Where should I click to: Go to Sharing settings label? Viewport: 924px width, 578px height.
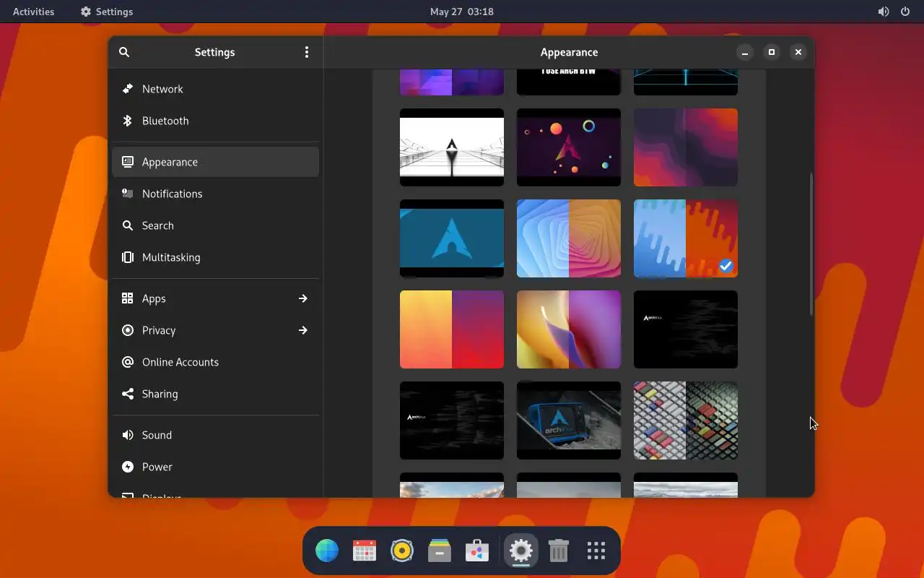pos(160,394)
